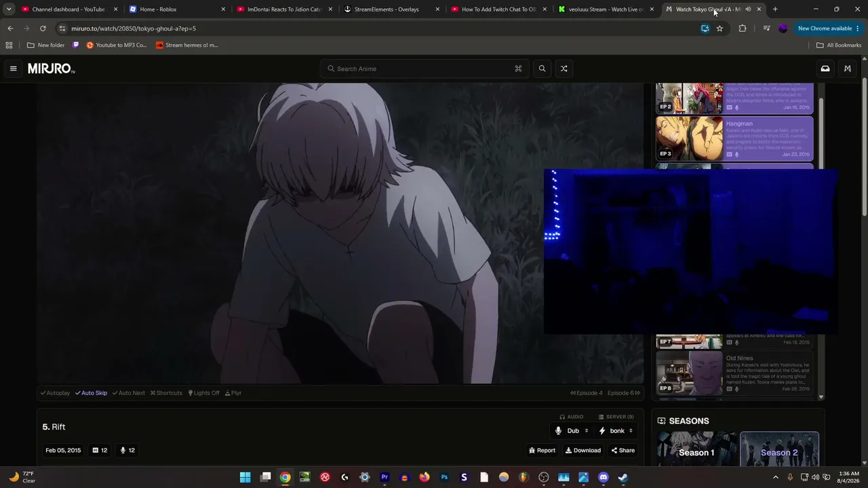The width and height of the screenshot is (868, 488).
Task: Click the magnifier search button
Action: [542, 68]
